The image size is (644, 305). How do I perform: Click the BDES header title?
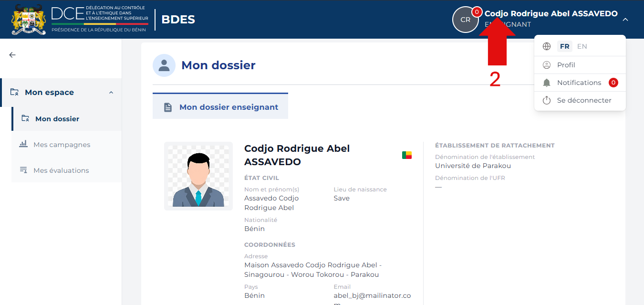[178, 20]
